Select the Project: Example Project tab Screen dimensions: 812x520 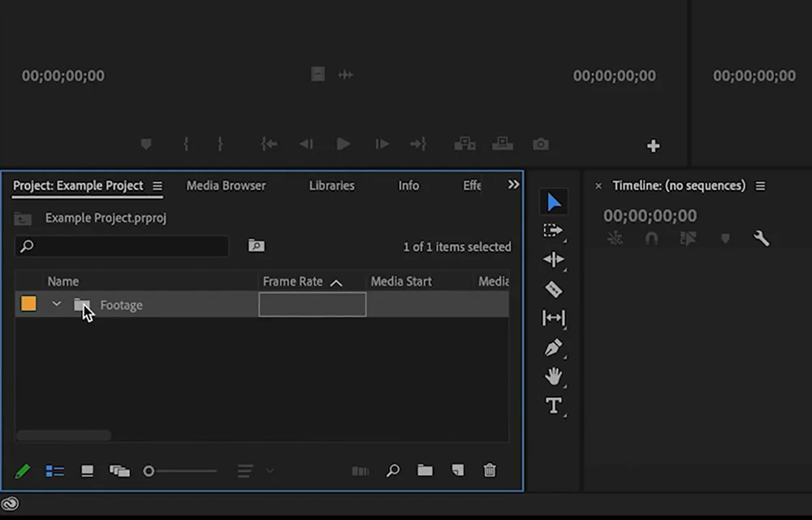coord(78,185)
